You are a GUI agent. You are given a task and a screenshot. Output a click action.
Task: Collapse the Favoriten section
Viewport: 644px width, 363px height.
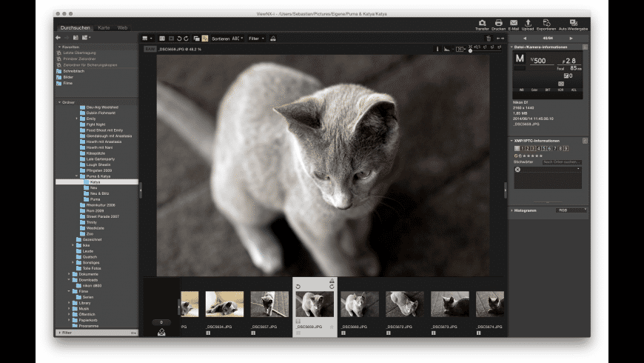click(59, 47)
